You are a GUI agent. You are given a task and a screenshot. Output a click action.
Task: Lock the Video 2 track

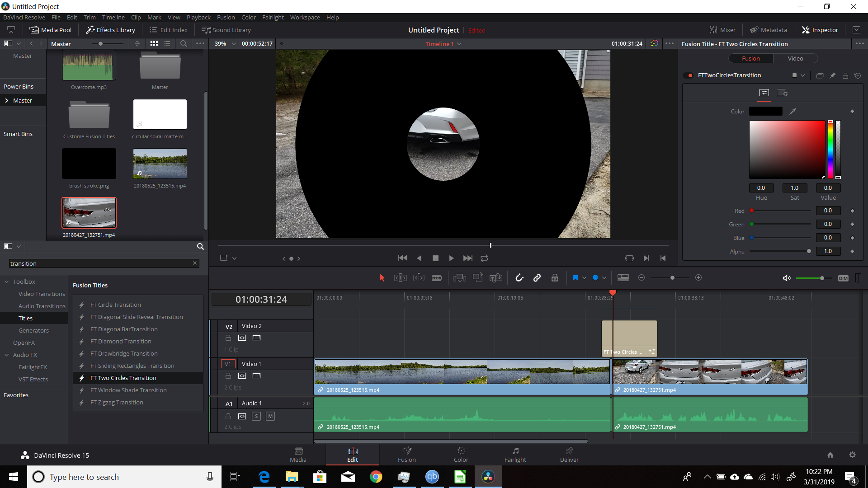228,338
